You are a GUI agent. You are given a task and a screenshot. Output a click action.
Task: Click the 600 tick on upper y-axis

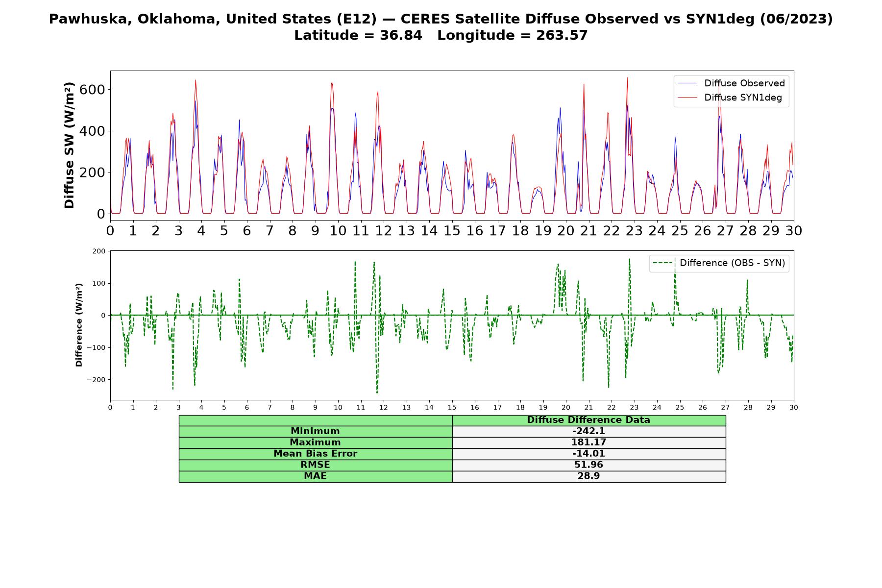point(94,90)
